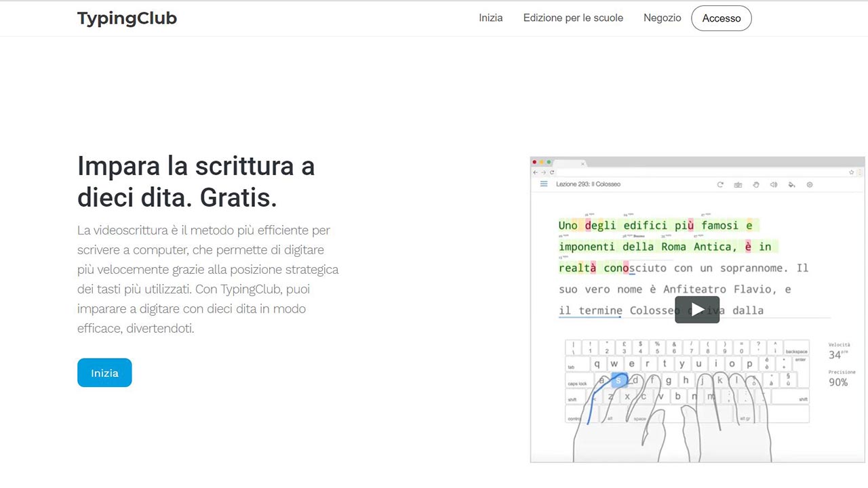The height and width of the screenshot is (488, 868).
Task: Click browser reload icon in video preview
Action: tap(552, 173)
